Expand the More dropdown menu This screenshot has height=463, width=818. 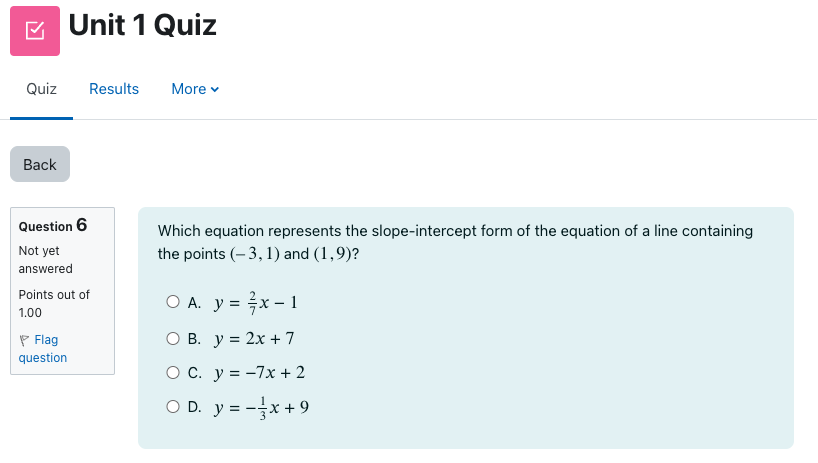point(194,89)
